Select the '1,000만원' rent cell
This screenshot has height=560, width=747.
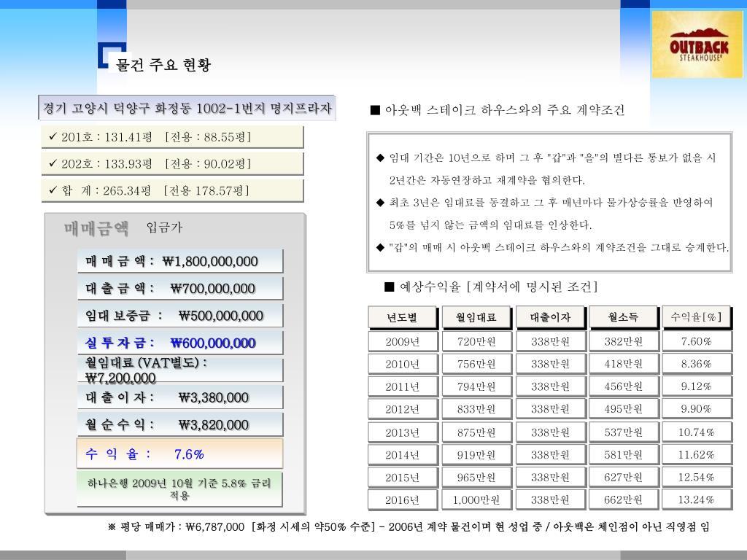tap(476, 499)
